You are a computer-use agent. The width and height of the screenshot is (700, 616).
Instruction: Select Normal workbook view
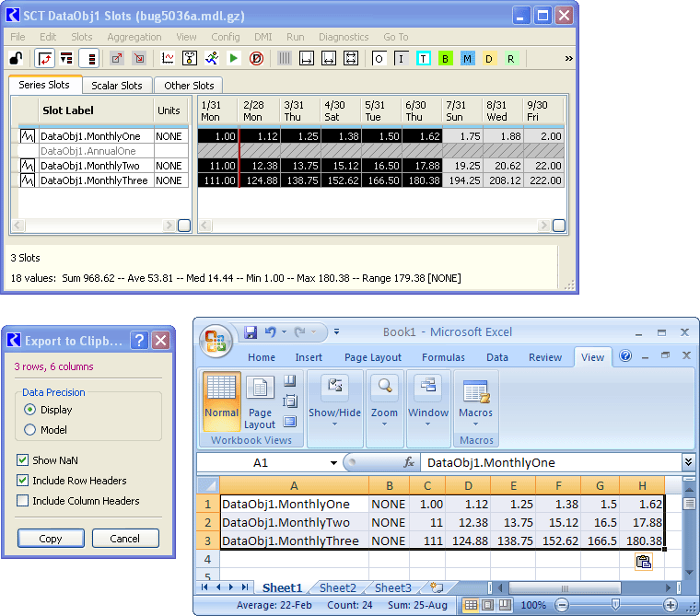click(x=222, y=401)
